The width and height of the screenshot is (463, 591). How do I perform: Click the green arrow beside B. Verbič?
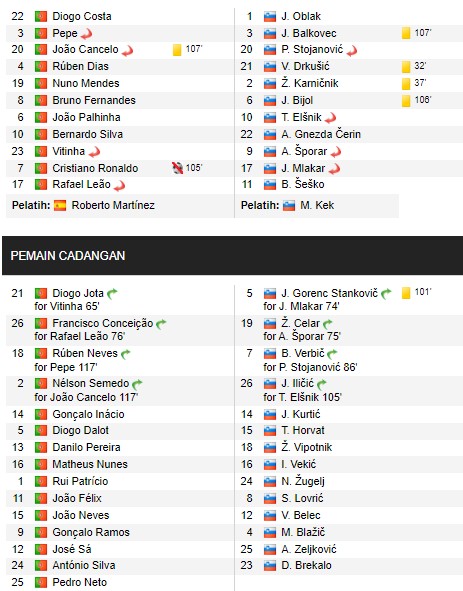tap(332, 354)
